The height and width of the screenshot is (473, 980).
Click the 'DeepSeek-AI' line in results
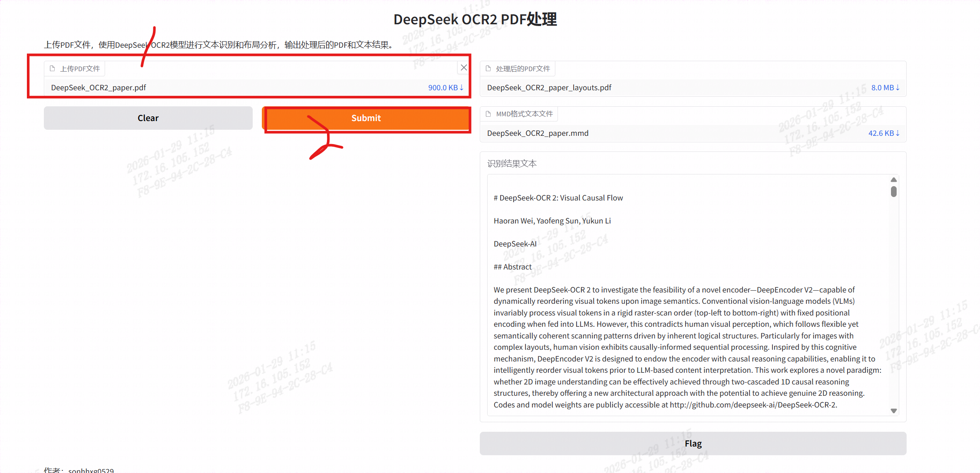click(515, 244)
